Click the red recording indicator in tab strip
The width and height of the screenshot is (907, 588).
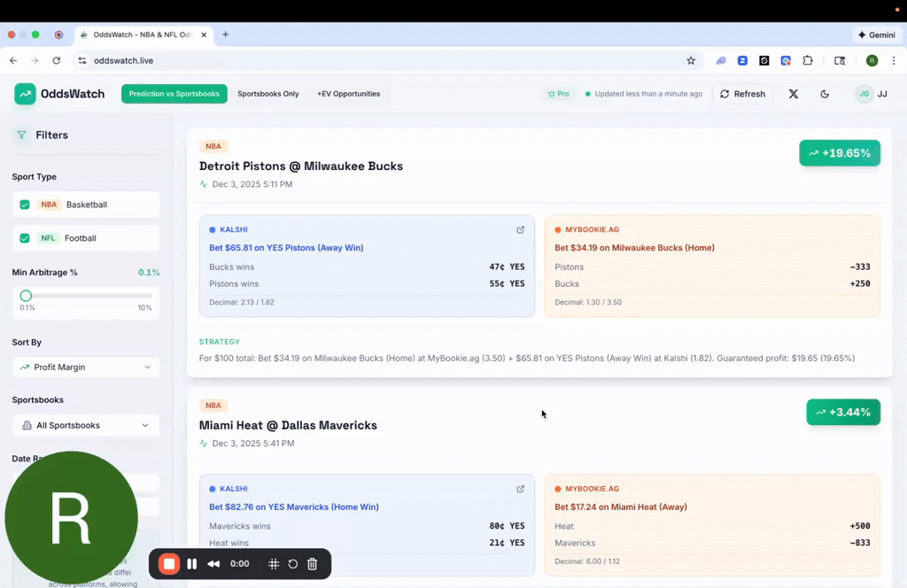(58, 35)
